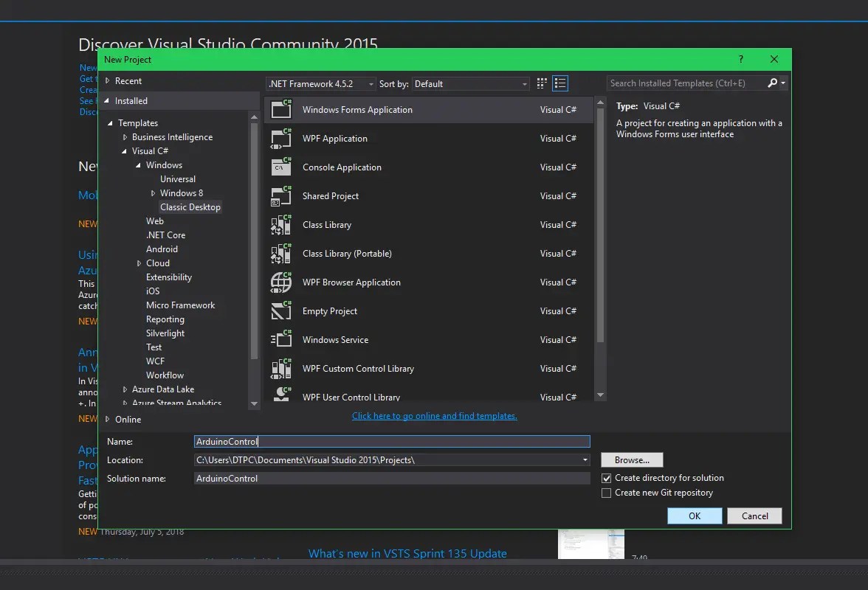Screen dimensions: 868x590
Task: Click the WPF Application template icon
Action: 281,138
